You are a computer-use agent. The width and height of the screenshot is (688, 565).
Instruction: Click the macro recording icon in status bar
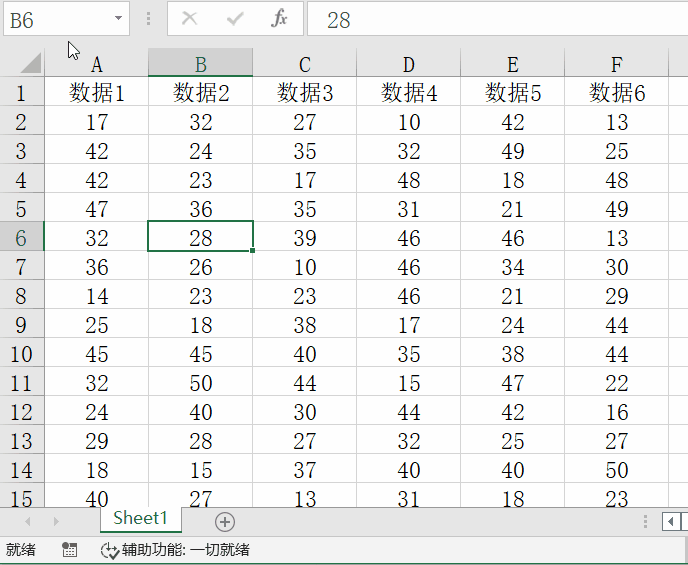tap(69, 550)
